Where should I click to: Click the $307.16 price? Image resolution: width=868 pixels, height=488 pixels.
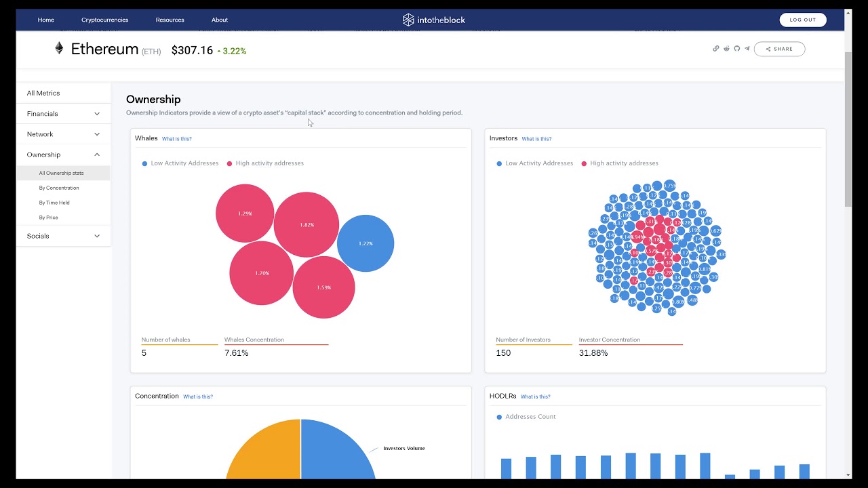coord(192,51)
